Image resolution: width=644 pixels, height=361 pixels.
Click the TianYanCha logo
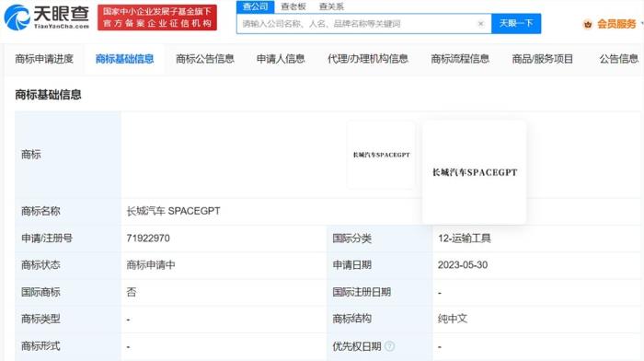[46, 17]
